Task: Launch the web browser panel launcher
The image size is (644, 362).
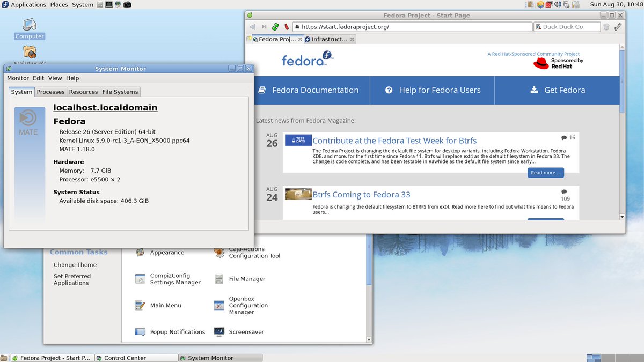Action: coord(118,4)
